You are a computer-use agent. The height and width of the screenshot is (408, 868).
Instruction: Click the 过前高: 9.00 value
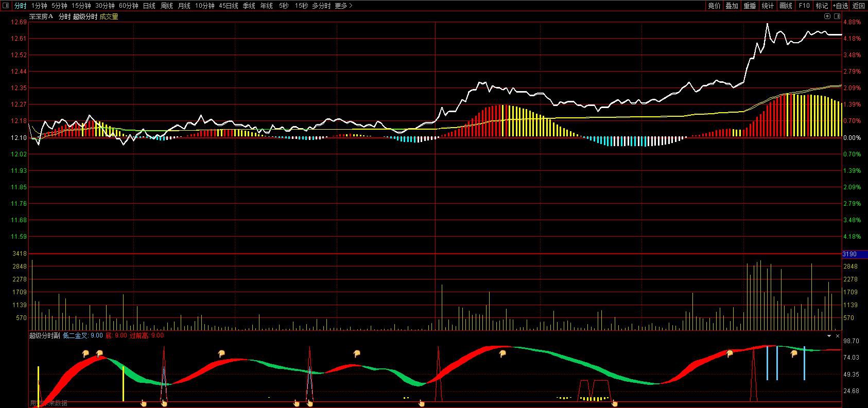click(x=147, y=335)
